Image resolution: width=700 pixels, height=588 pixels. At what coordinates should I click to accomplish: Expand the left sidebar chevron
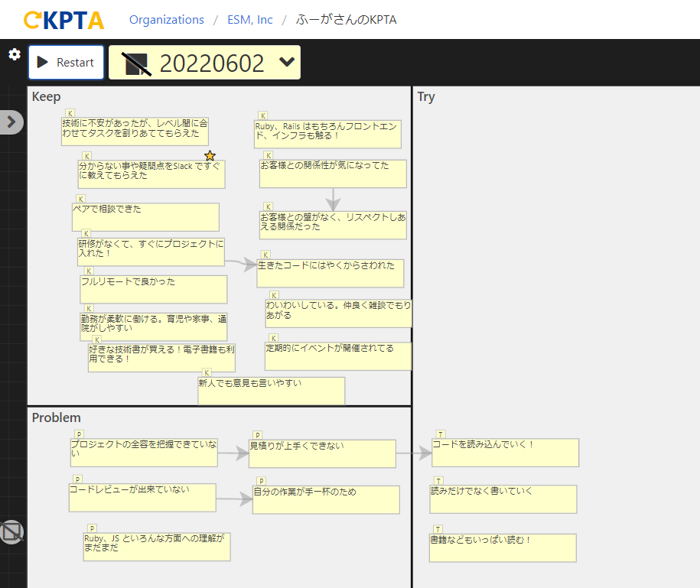(11, 122)
